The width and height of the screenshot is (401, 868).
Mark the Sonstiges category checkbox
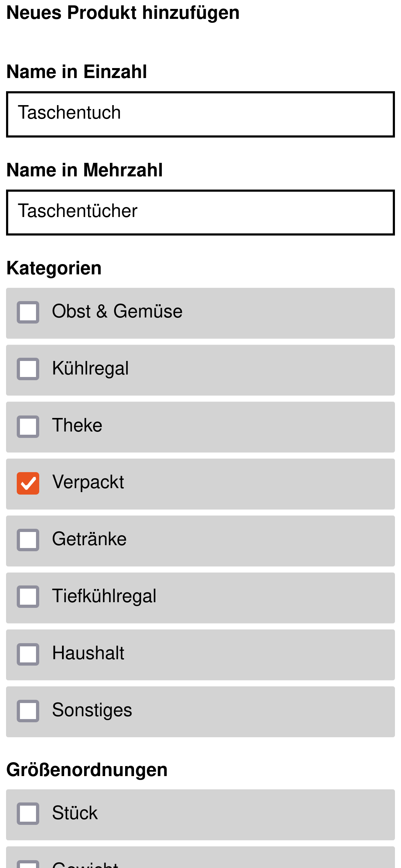[28, 711]
